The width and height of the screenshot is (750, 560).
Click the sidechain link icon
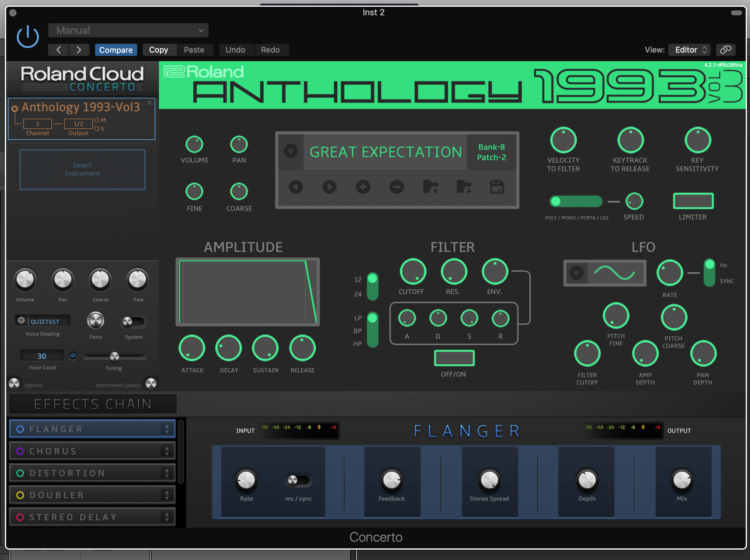click(x=725, y=50)
